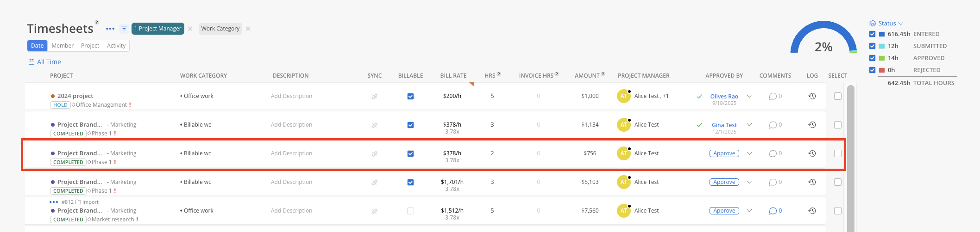The image size is (980, 232).
Task: Open log history on highlighted $756 row
Action: (x=812, y=153)
